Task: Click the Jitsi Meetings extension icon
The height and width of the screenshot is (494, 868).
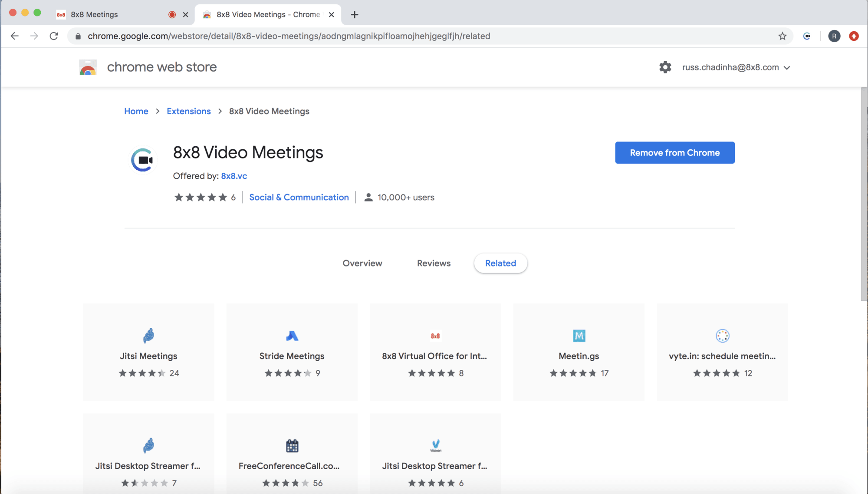Action: tap(148, 335)
